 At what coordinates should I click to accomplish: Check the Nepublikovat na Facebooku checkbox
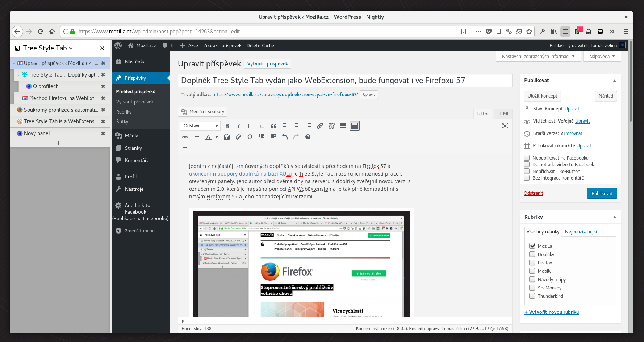pos(527,158)
